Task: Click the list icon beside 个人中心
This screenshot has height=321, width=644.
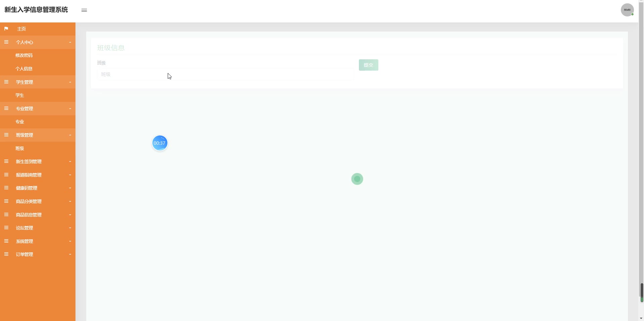Action: 6,42
